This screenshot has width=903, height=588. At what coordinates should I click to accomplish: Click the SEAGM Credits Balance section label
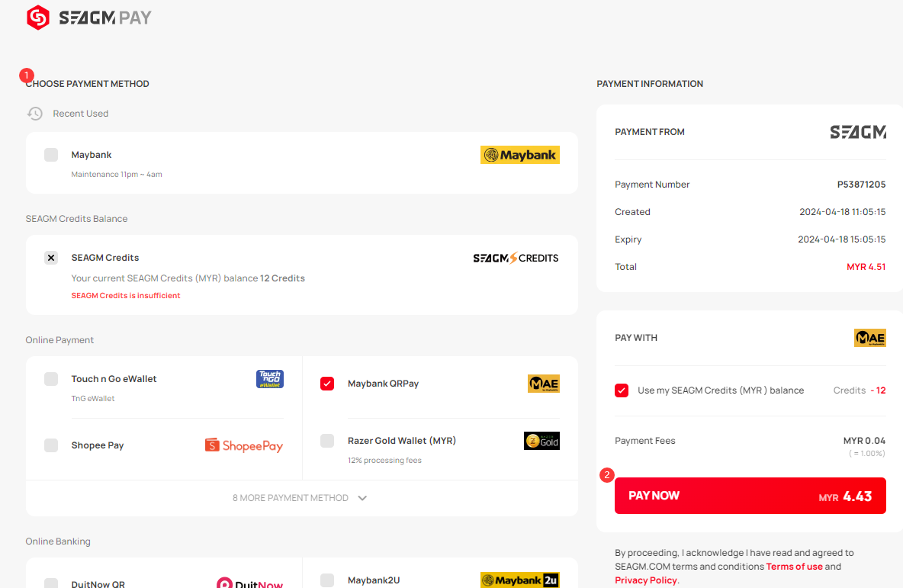coord(76,219)
